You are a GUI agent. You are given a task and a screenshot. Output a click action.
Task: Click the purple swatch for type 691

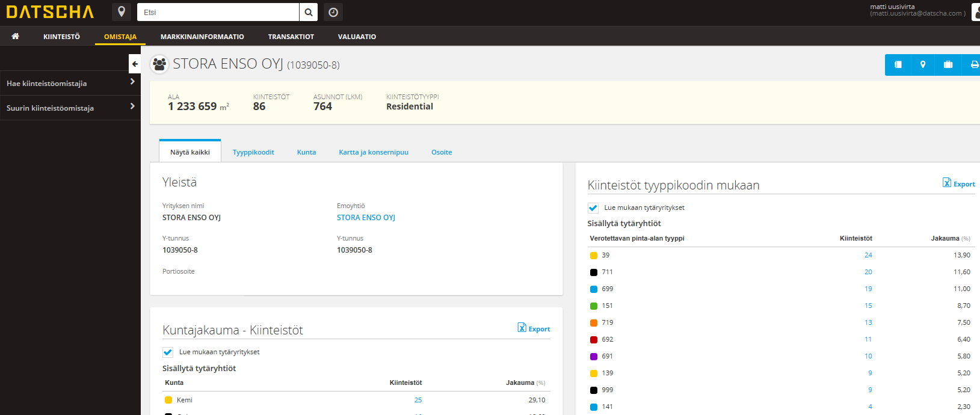pyautogui.click(x=594, y=357)
